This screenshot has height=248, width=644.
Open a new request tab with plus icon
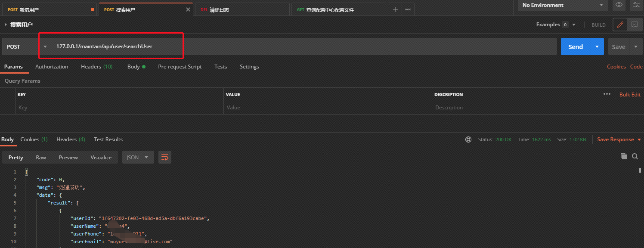tap(395, 9)
